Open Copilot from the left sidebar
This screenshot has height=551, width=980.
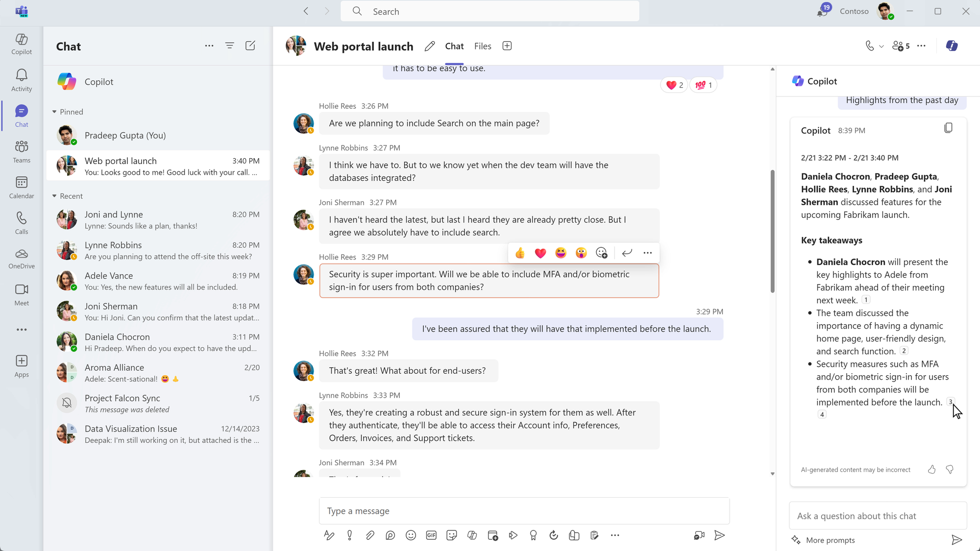pyautogui.click(x=21, y=44)
